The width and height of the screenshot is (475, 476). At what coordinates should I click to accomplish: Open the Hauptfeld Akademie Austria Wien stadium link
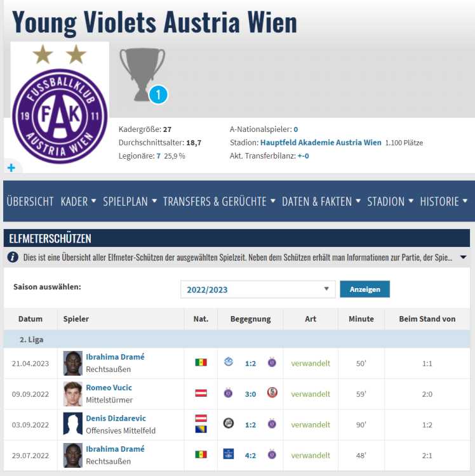321,143
